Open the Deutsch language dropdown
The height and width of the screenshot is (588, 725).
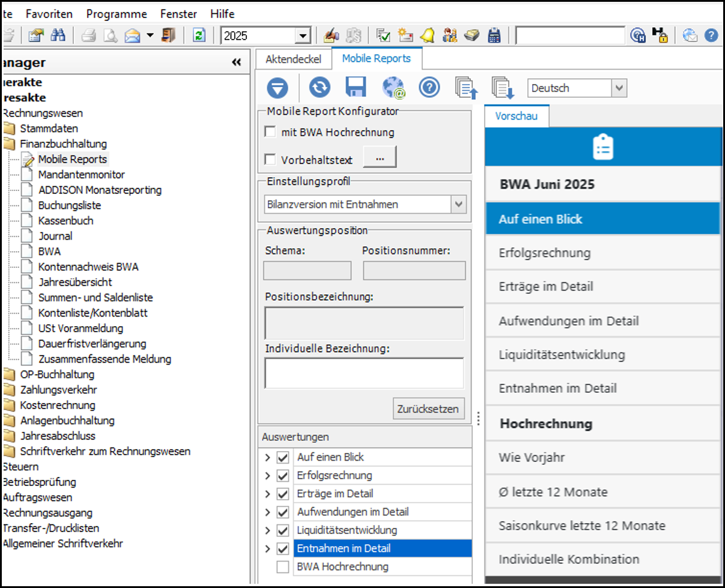pos(619,88)
